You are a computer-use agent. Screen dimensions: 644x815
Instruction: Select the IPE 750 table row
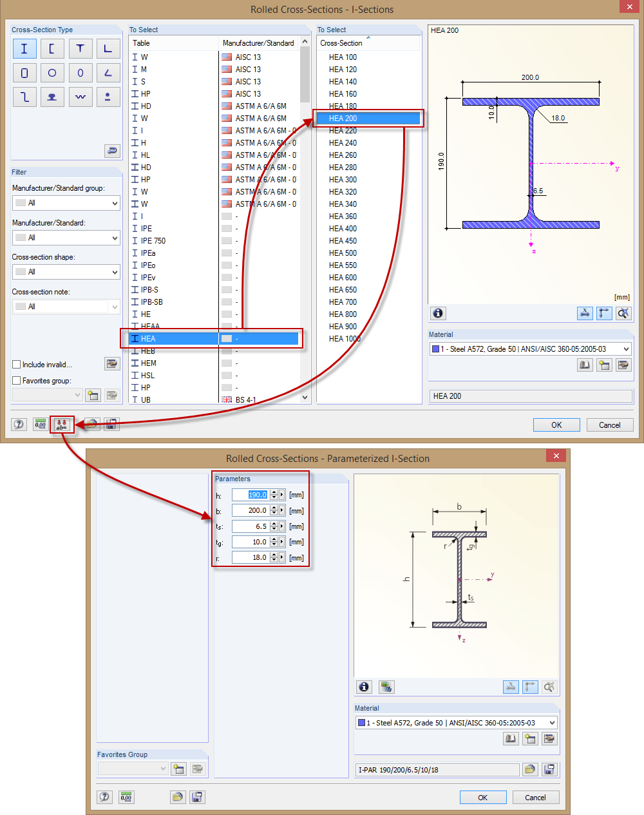[x=214, y=240]
